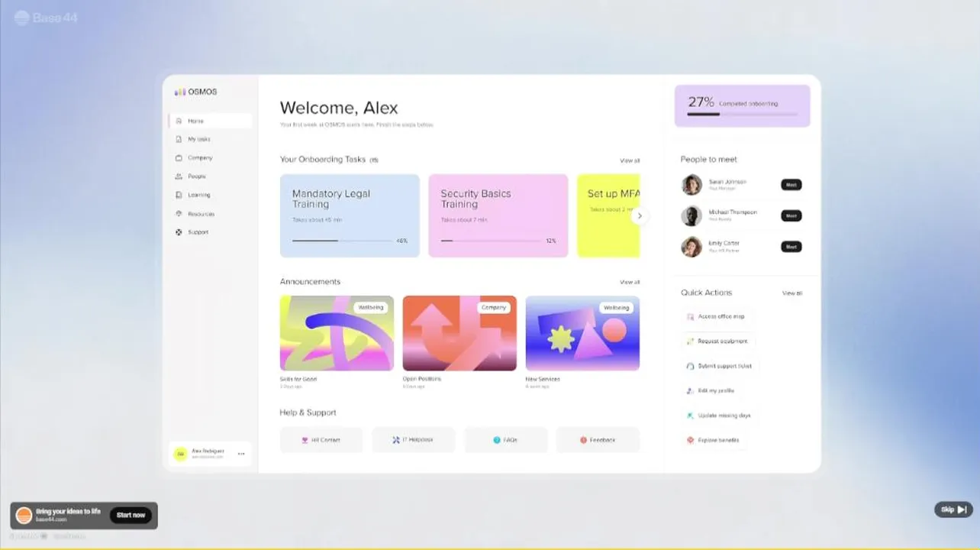This screenshot has height=550, width=980.
Task: Click the Explore benefits action
Action: pyautogui.click(x=714, y=440)
